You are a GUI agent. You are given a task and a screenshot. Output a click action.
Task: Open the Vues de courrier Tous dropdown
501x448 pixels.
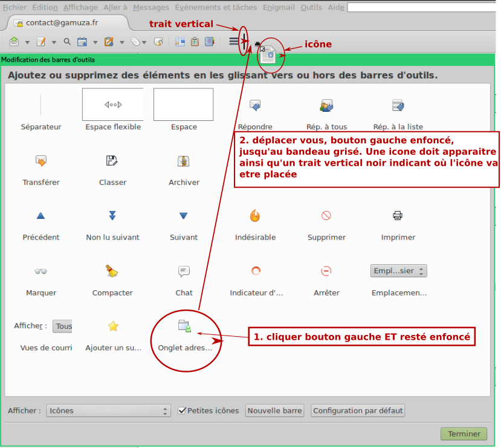[62, 326]
